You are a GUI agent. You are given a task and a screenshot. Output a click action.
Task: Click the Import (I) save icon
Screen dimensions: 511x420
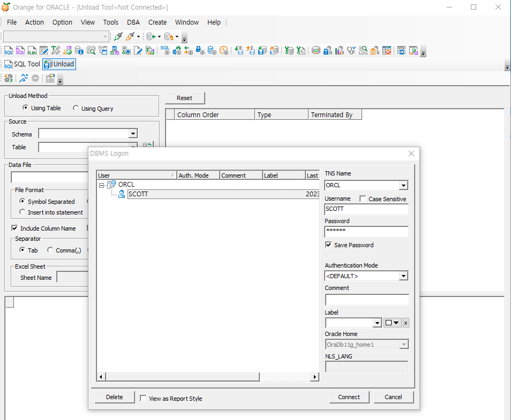pos(251,50)
